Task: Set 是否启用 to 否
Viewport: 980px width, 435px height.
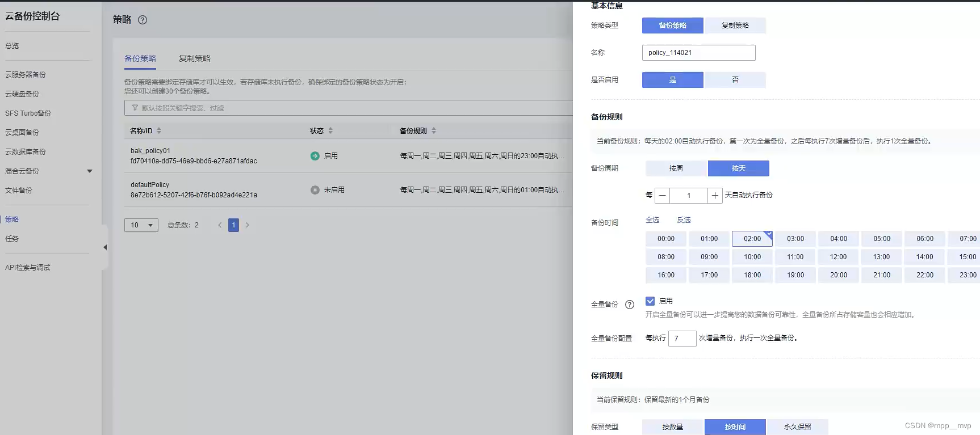Action: click(735, 80)
